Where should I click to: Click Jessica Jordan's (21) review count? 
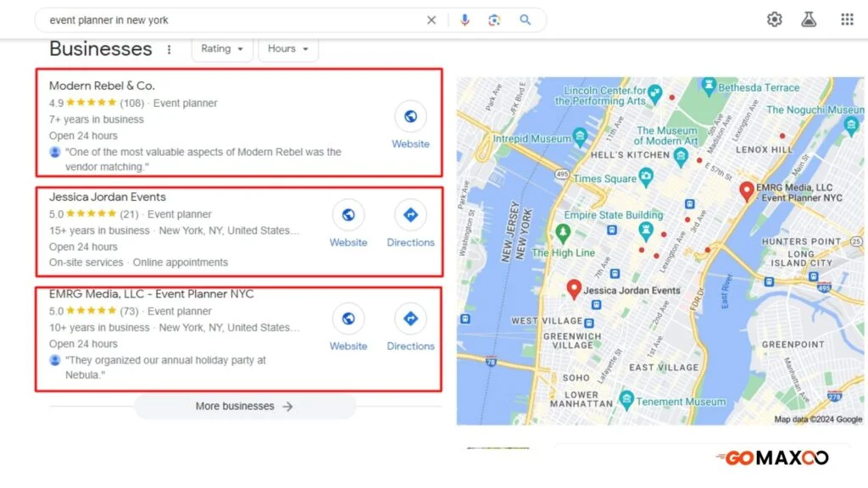click(x=129, y=214)
